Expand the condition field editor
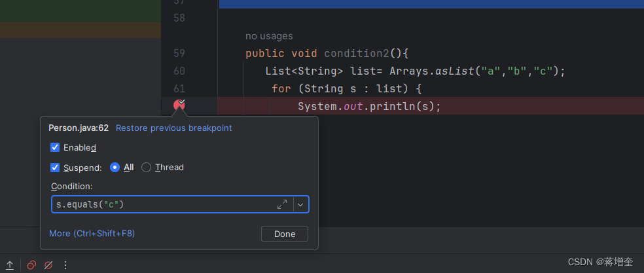This screenshot has width=644, height=273. pos(282,204)
